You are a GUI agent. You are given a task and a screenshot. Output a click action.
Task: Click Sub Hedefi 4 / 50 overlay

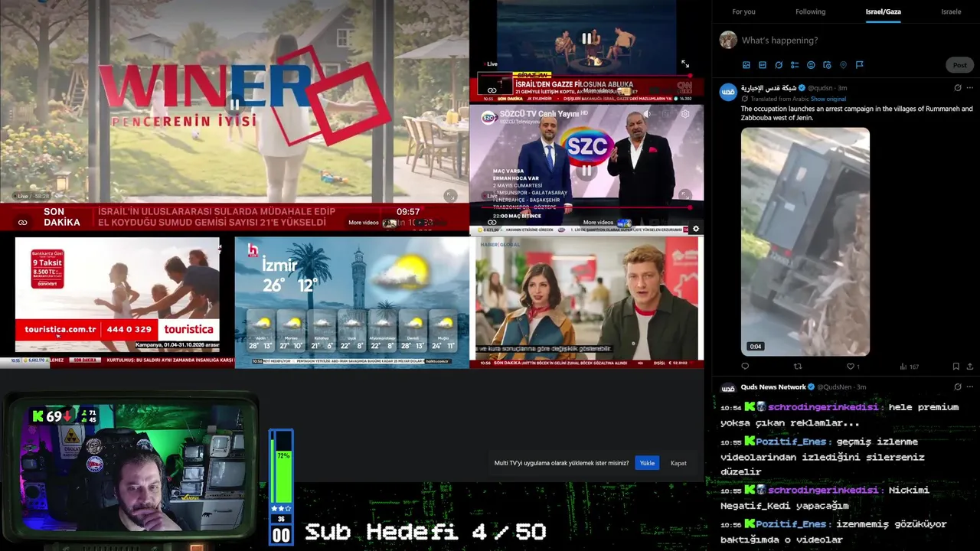coord(426,532)
